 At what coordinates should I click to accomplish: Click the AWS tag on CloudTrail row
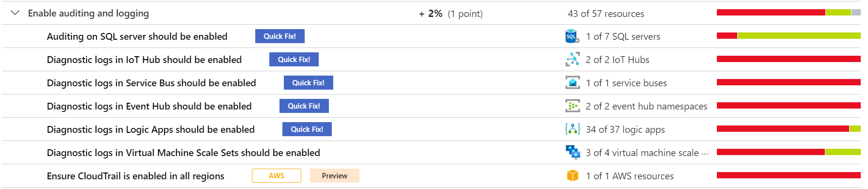click(277, 176)
